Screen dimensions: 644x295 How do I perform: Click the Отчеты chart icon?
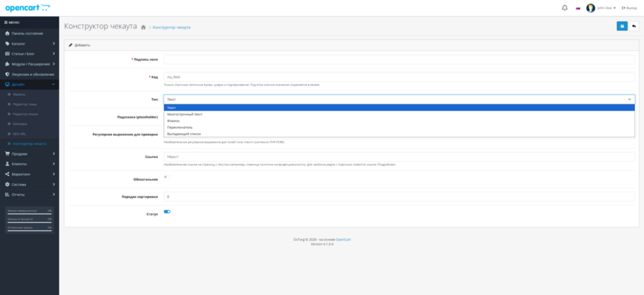point(7,195)
